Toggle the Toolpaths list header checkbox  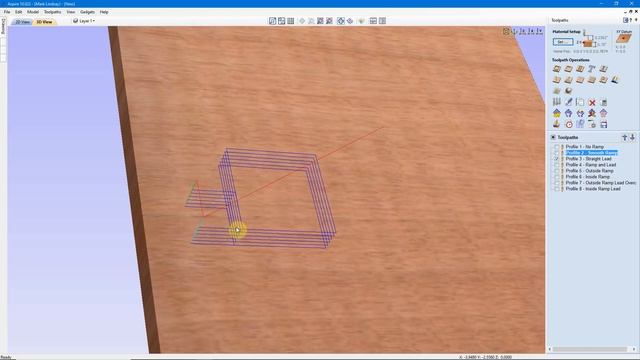click(x=553, y=138)
